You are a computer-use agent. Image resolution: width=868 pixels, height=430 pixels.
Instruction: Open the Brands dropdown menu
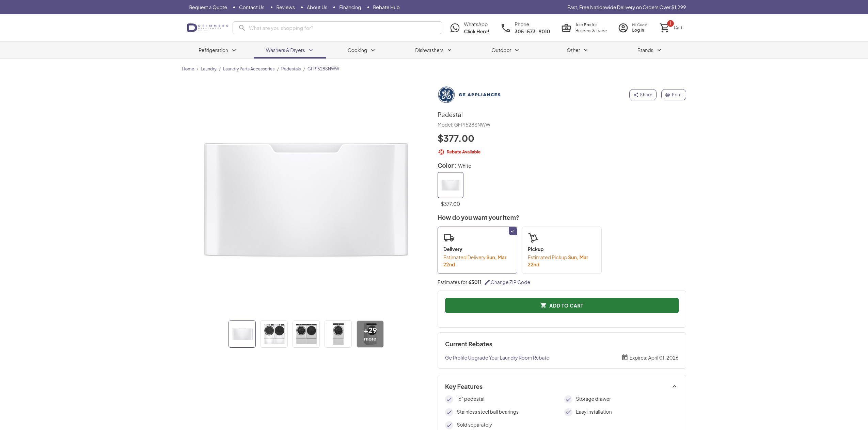click(649, 50)
